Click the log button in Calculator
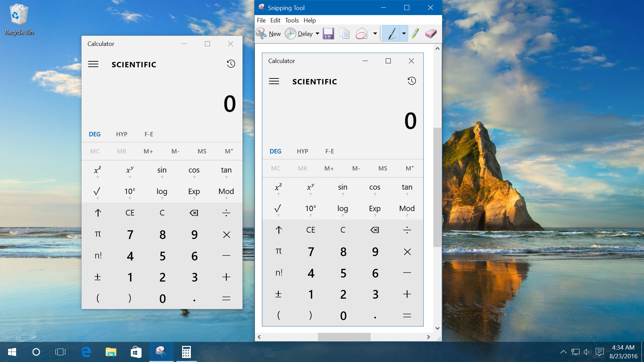The height and width of the screenshot is (362, 644). tap(162, 192)
